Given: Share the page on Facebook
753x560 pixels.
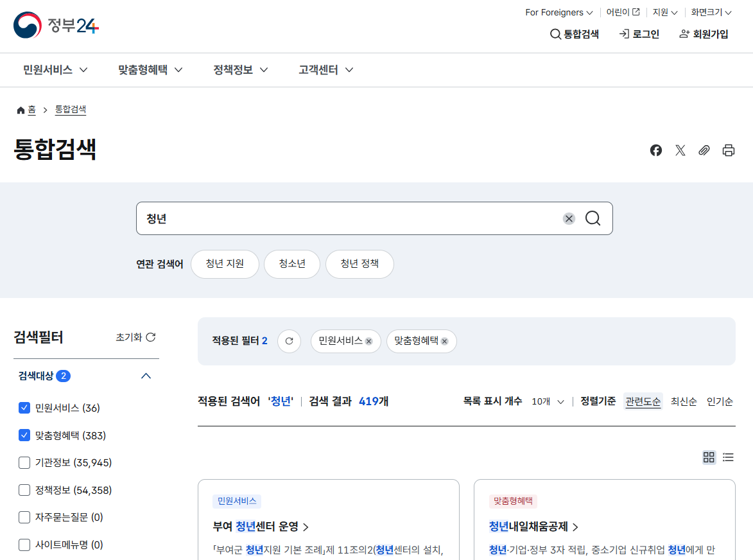Looking at the screenshot, I should [x=655, y=150].
